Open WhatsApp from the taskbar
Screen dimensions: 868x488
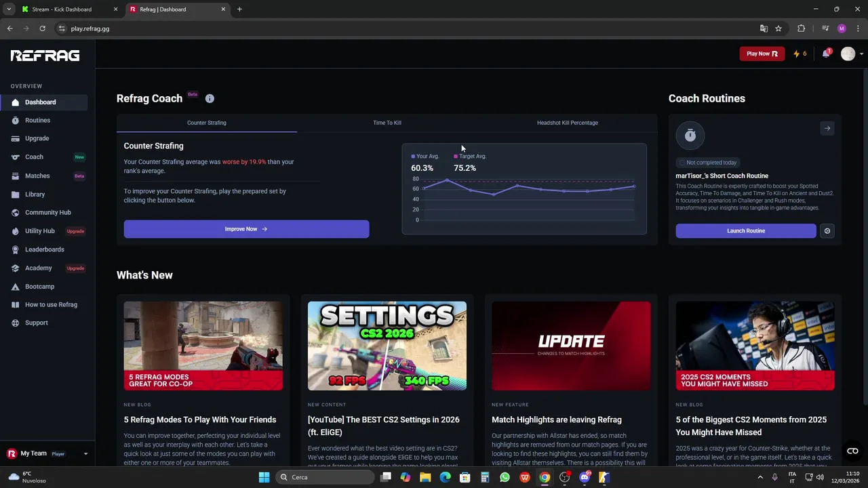[x=505, y=477]
